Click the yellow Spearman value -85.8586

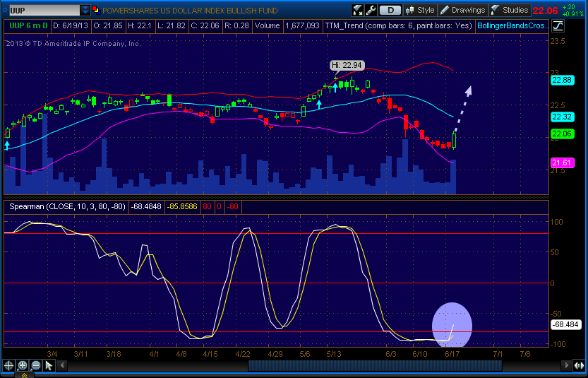point(182,206)
